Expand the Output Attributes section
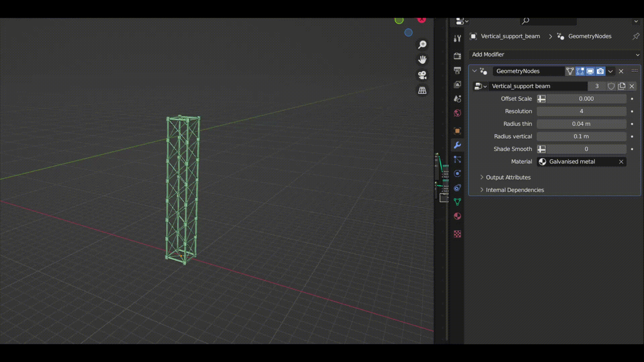Viewport: 644px width, 362px height. click(508, 177)
